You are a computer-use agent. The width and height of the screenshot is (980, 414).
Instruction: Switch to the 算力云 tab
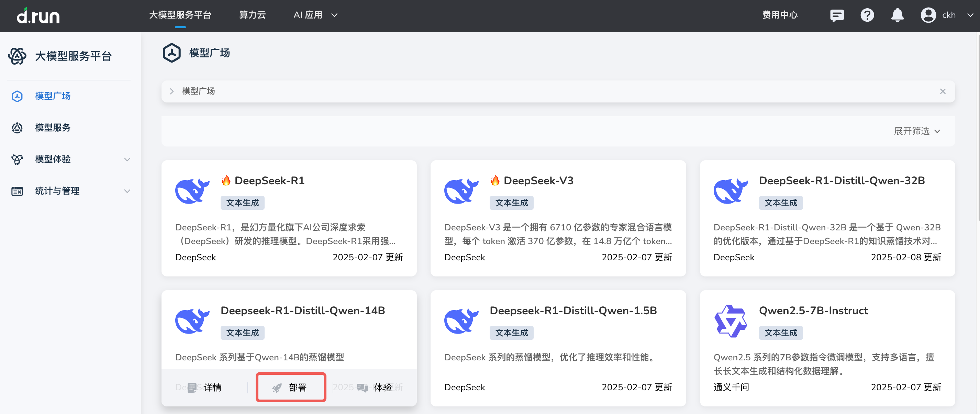coord(252,15)
